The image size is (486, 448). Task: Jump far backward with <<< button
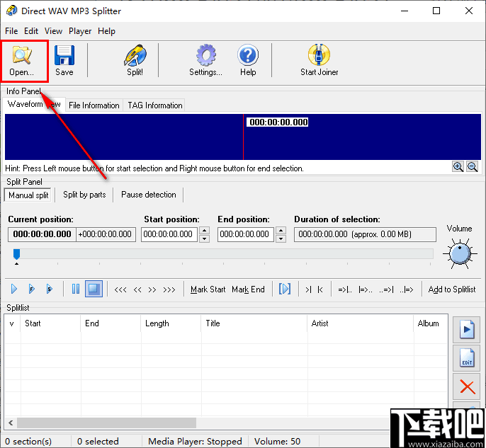tap(120, 289)
